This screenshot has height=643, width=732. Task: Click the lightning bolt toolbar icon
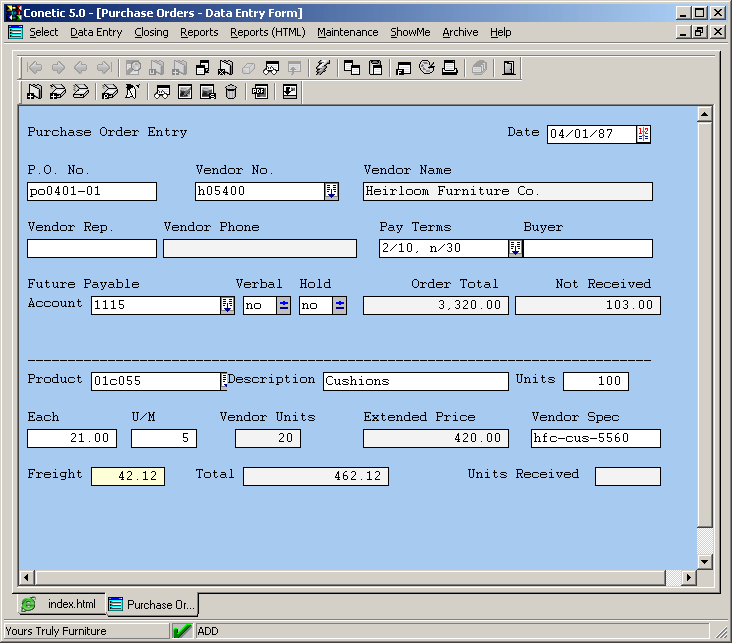(x=322, y=68)
